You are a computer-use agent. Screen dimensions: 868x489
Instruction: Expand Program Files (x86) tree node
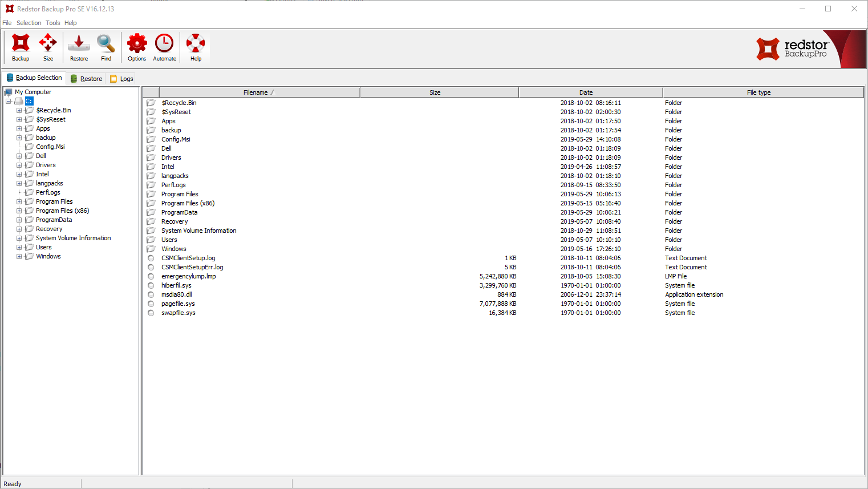click(19, 211)
